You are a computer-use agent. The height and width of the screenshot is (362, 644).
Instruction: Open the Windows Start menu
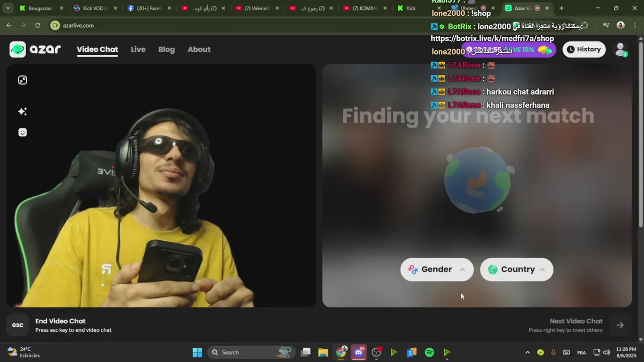tap(197, 352)
